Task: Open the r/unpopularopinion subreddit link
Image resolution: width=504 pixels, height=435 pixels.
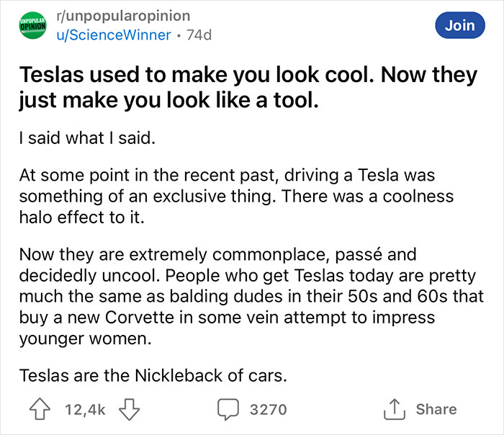Action: point(123,15)
